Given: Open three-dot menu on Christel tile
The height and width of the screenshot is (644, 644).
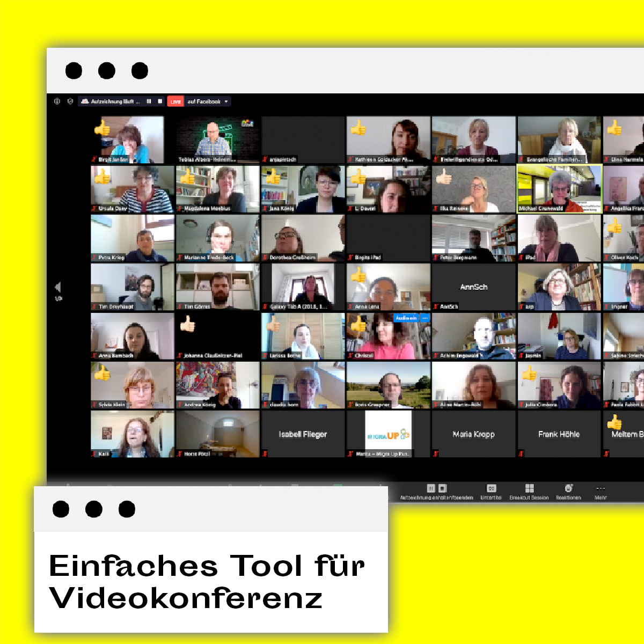Looking at the screenshot, I should click(x=425, y=318).
